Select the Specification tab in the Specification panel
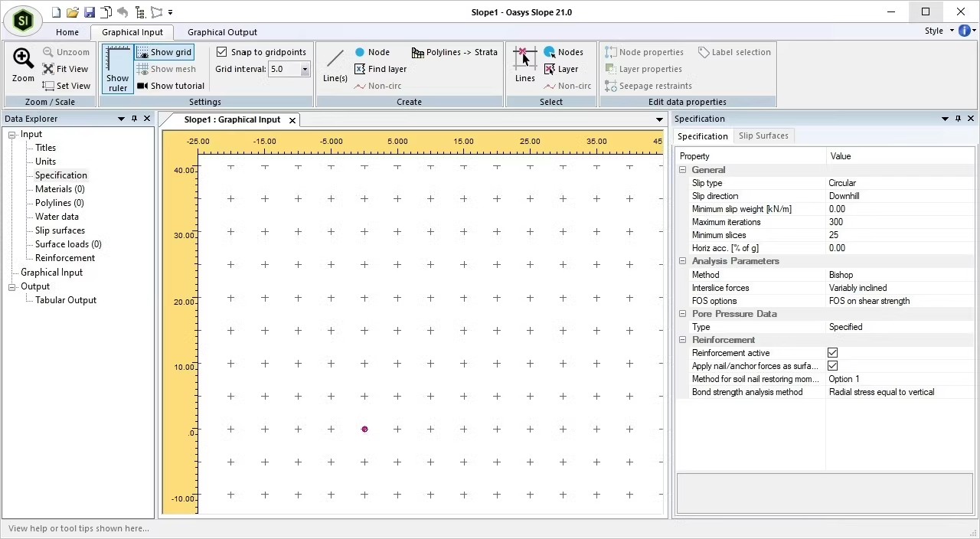 click(x=702, y=136)
